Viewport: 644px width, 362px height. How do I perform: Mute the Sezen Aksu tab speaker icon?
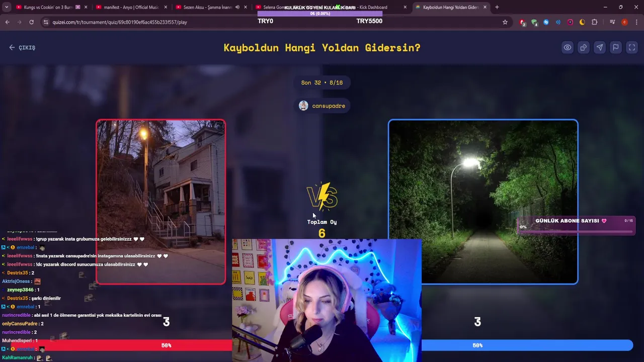click(237, 7)
